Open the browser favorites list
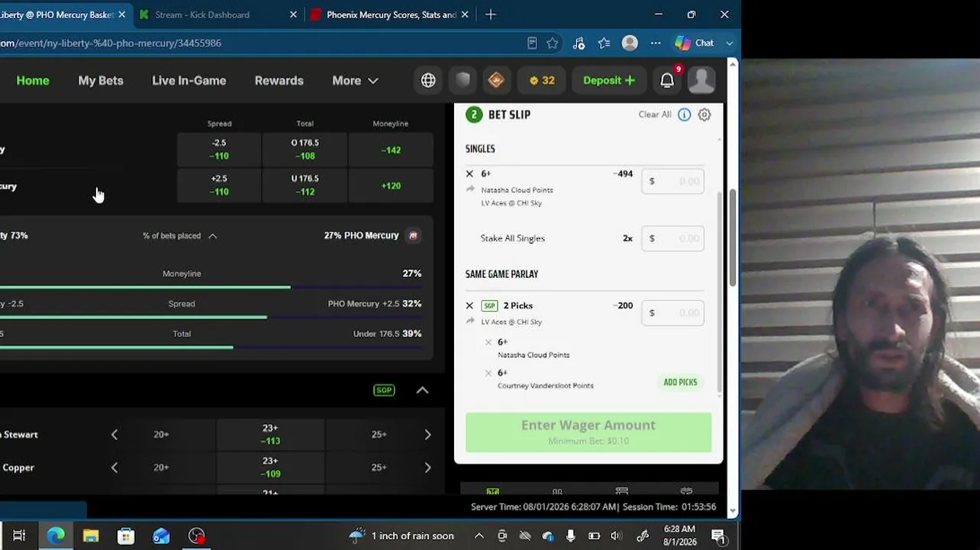The height and width of the screenshot is (550, 980). (604, 43)
